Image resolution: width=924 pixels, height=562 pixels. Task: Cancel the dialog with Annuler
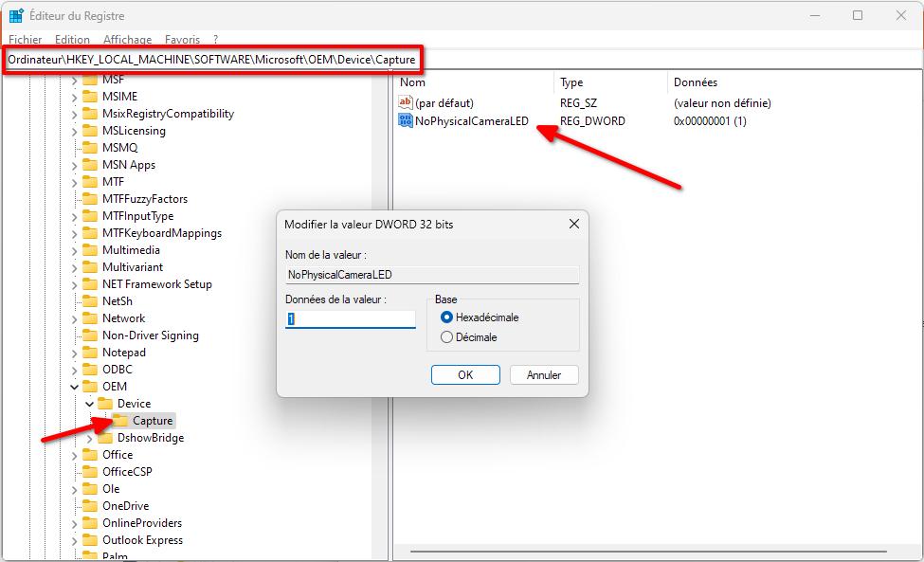[544, 374]
